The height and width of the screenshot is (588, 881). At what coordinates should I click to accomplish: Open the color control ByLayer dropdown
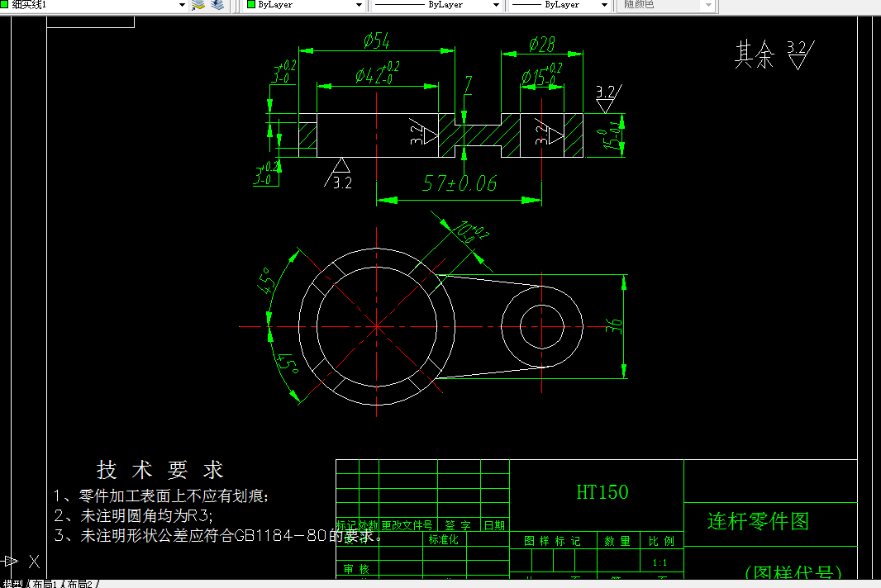[360, 6]
